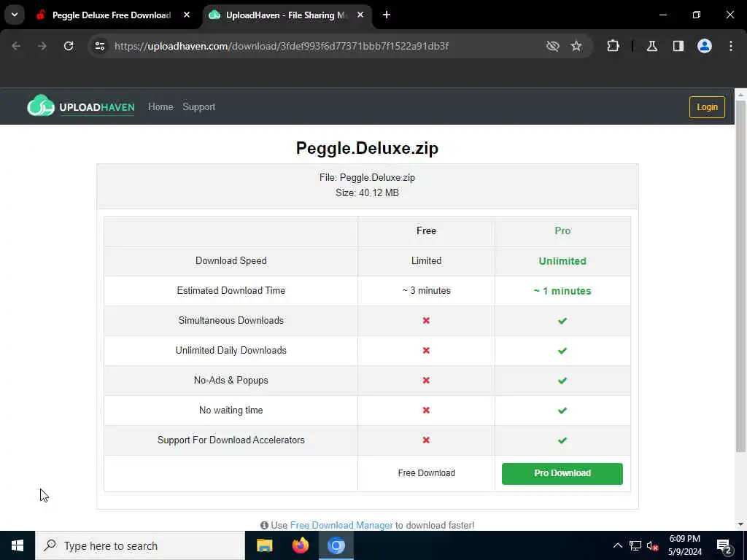The image size is (747, 560).
Task: Click the 'Limited' download speed cell
Action: click(x=426, y=260)
